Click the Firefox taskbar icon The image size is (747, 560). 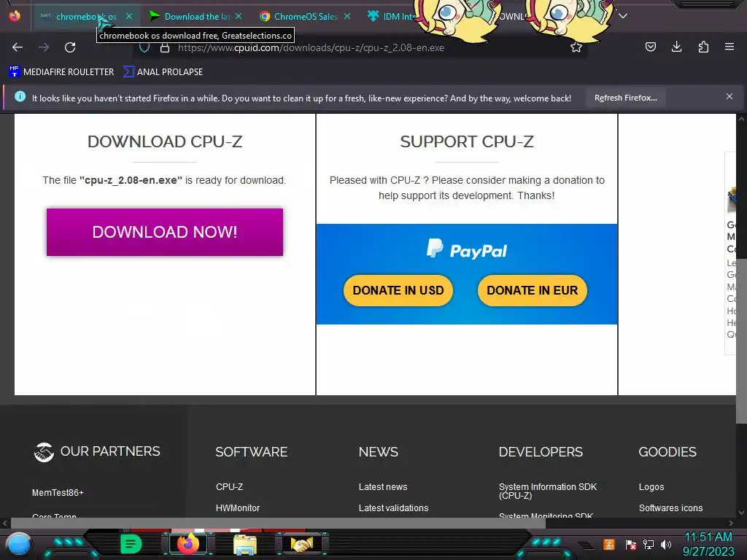(187, 543)
